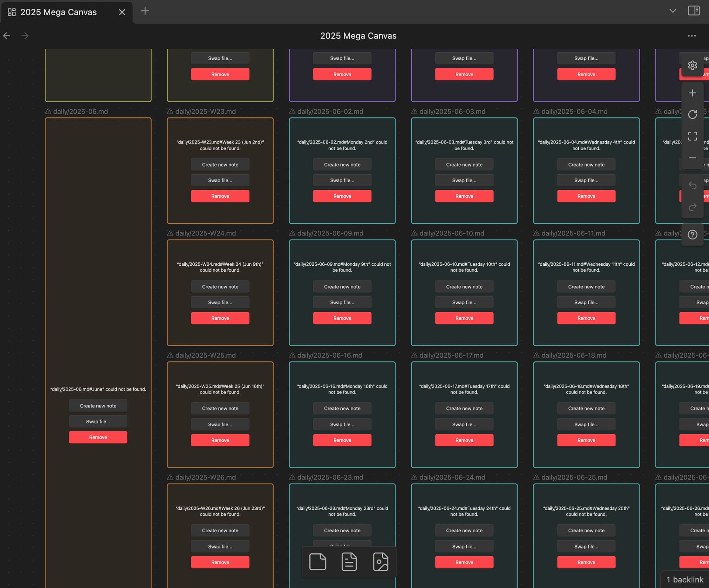Remove the Wednesday 11th card
Screen dimensions: 709x588
(586, 318)
